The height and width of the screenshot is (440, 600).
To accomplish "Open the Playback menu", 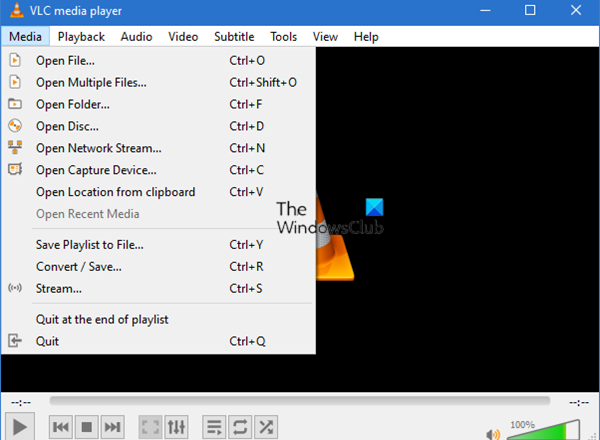I will tap(81, 36).
